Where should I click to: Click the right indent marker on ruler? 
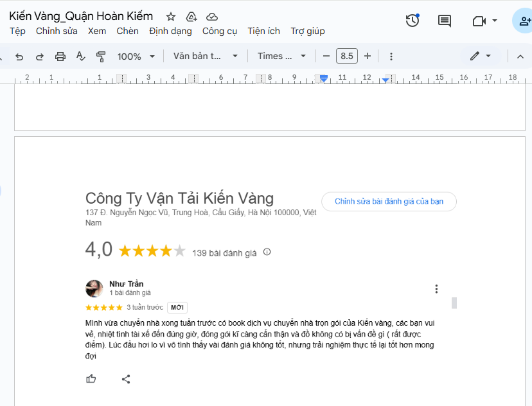(385, 80)
